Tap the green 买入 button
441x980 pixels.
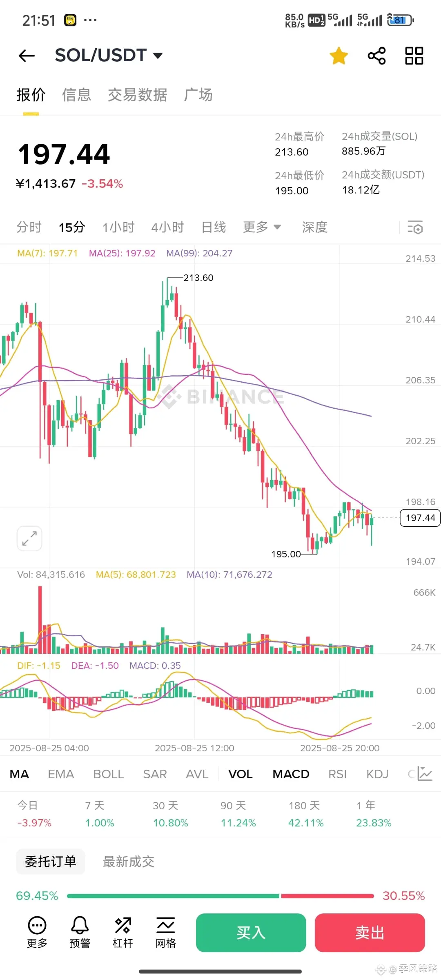[251, 933]
